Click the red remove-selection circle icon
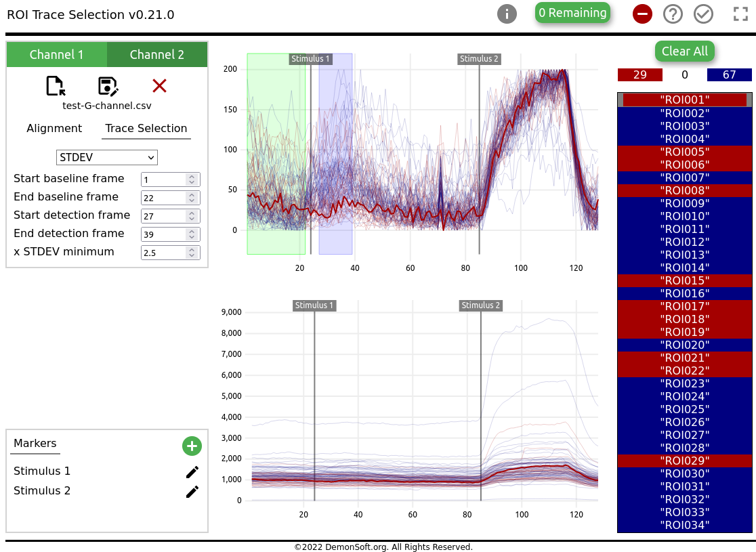 [x=642, y=14]
